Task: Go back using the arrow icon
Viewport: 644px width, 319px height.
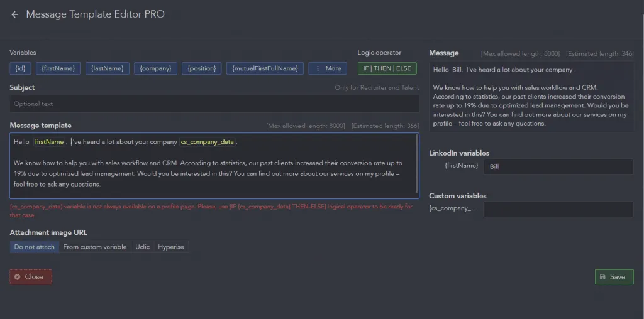Action: pos(15,14)
